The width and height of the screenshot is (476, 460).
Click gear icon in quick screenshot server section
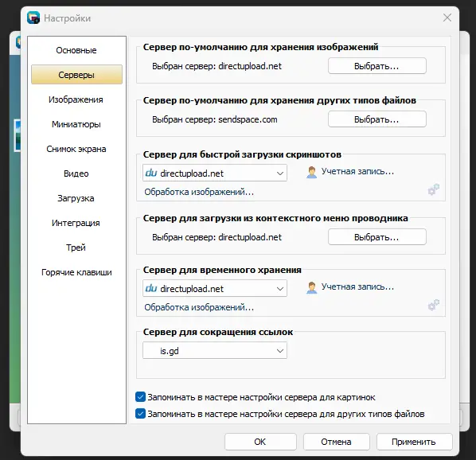[434, 189]
